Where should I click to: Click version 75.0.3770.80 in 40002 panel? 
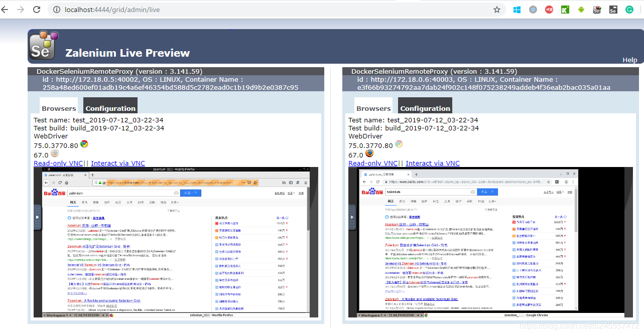coord(56,146)
